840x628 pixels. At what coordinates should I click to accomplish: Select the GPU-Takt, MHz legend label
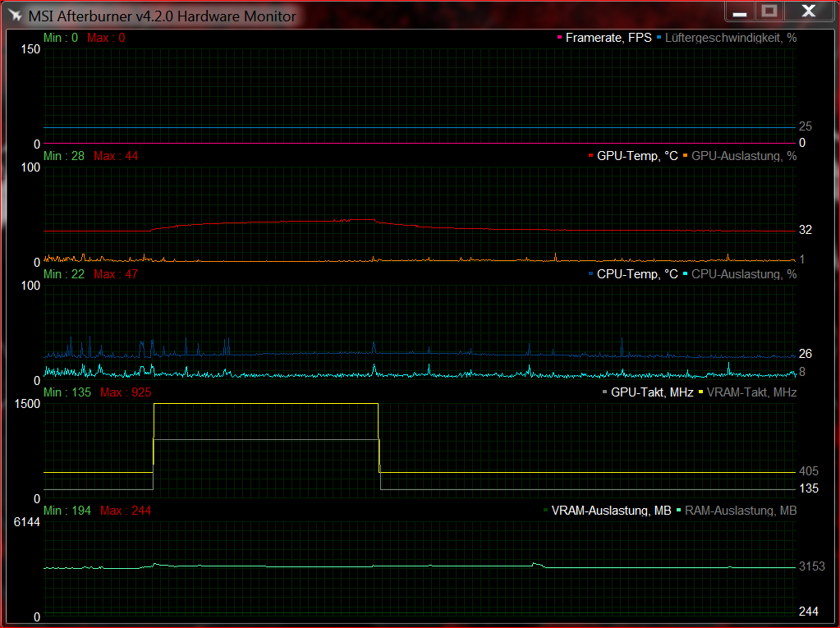tap(652, 392)
